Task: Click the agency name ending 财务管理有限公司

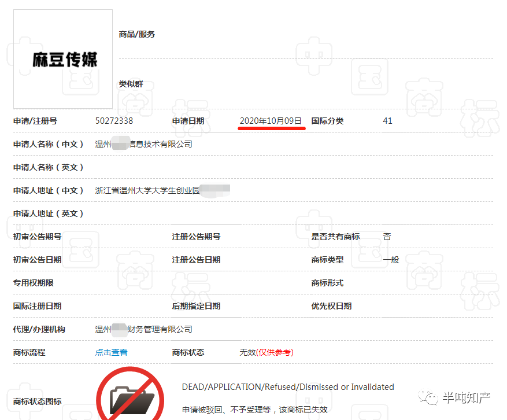Action: [143, 329]
